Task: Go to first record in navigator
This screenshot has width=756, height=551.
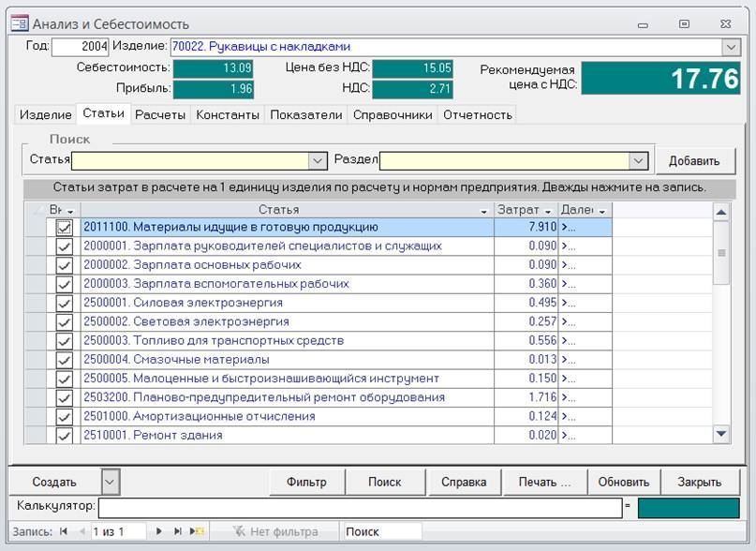Action: coord(64,531)
